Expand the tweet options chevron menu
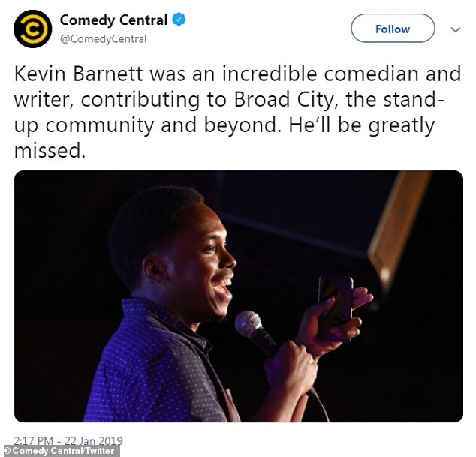This screenshot has width=476, height=457. 456,29
